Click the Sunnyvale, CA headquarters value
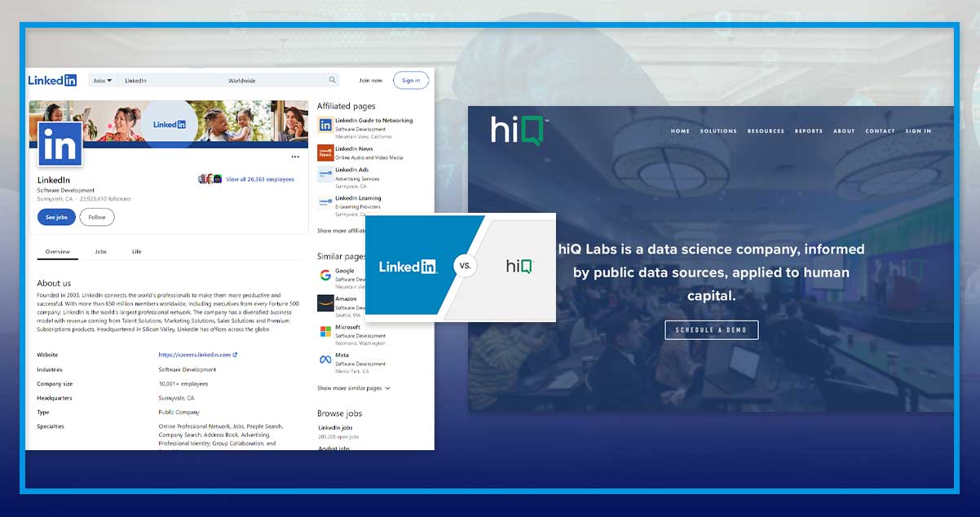The width and height of the screenshot is (980, 517). click(176, 398)
